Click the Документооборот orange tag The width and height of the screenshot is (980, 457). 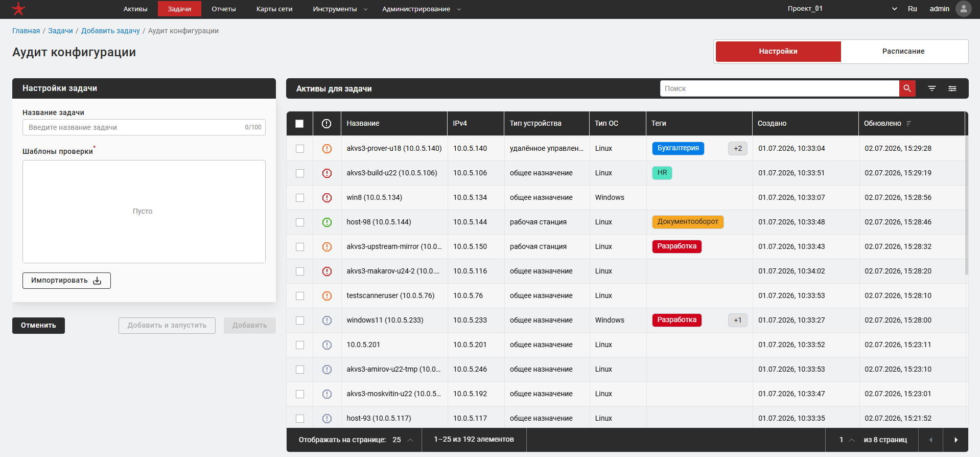pos(688,222)
